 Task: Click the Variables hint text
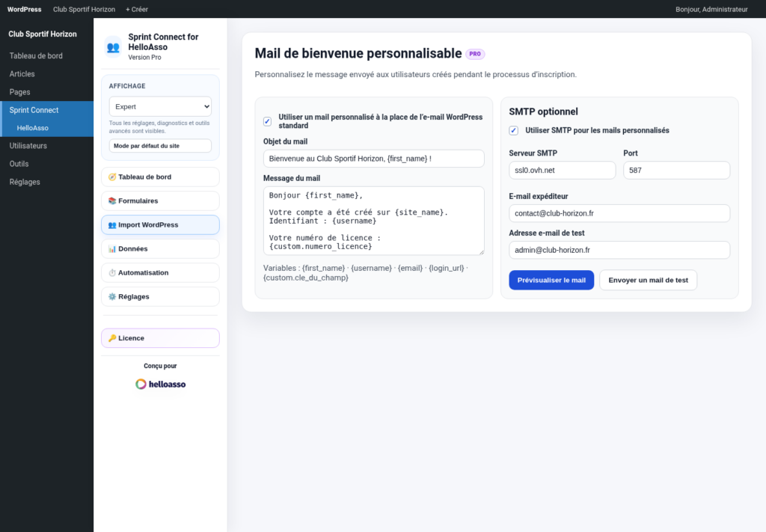coord(365,272)
